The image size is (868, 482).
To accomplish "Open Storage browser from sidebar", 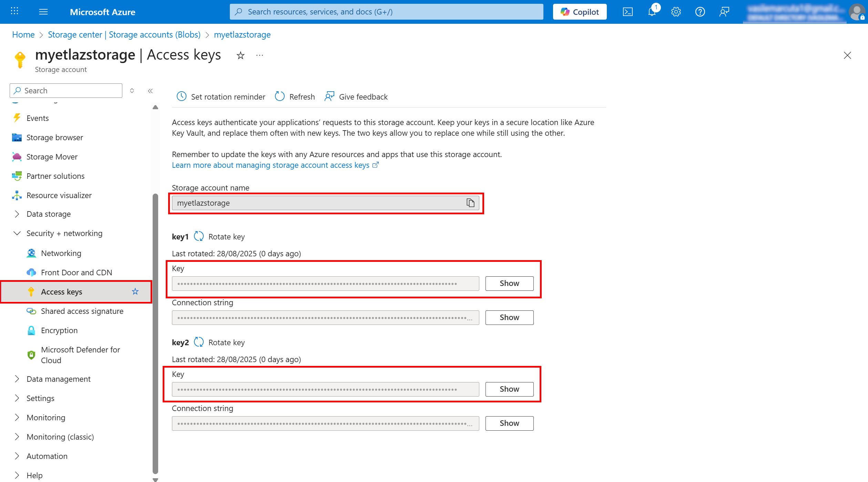I will pos(54,137).
